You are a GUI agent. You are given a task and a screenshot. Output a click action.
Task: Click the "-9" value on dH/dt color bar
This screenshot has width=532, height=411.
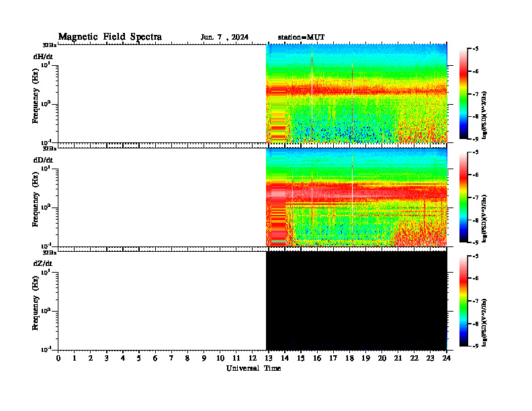[x=476, y=139]
